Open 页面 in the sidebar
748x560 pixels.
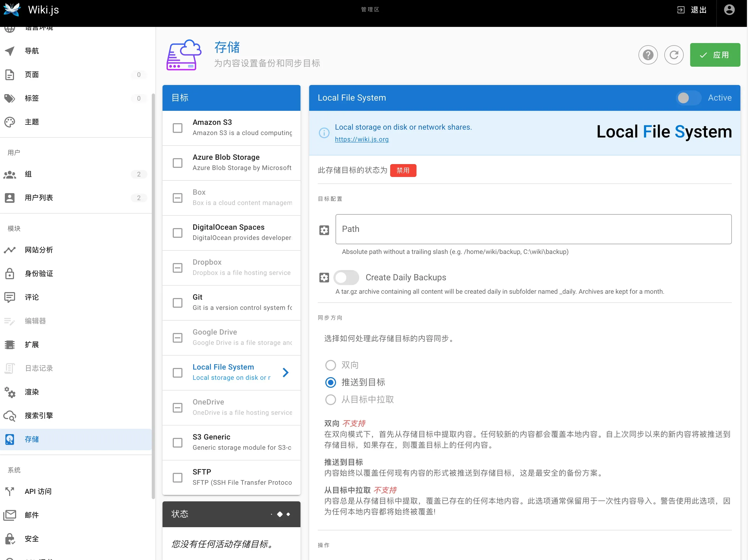[x=76, y=75]
